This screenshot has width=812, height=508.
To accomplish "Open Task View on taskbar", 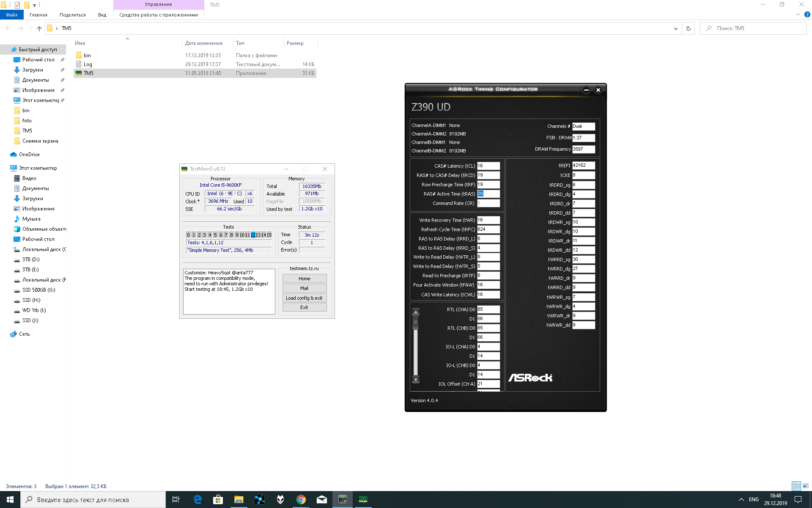I will pos(176,500).
